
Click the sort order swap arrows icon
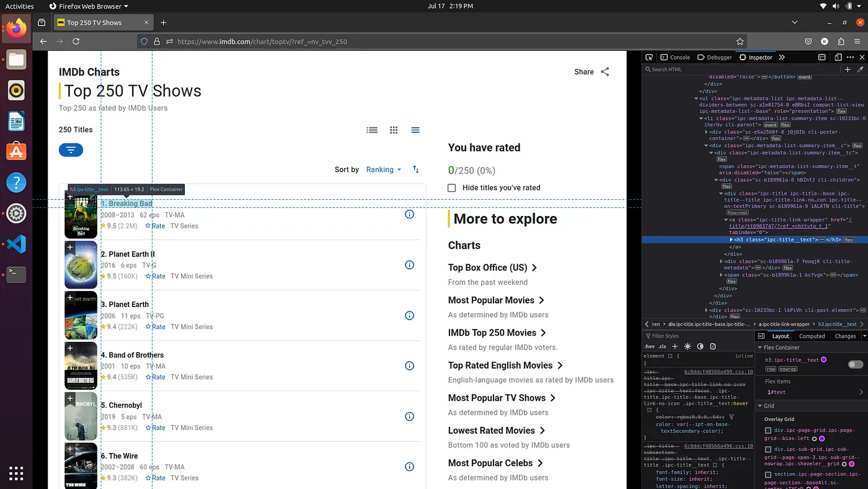[x=416, y=169]
